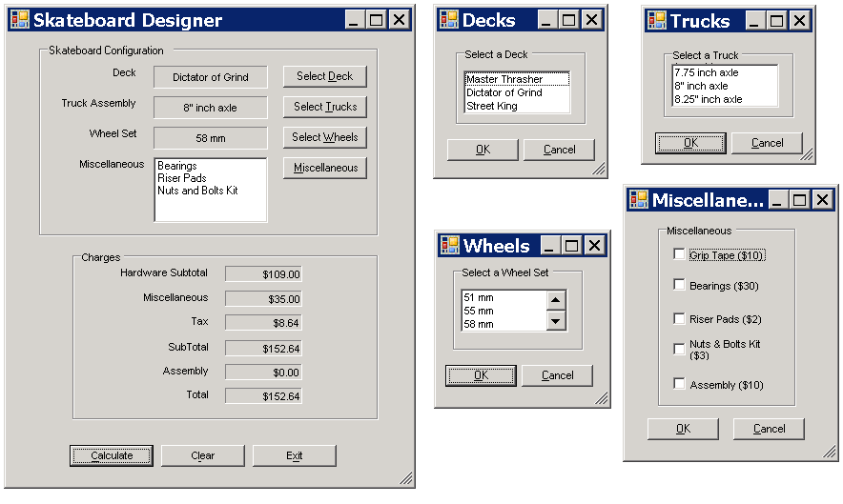Choose Street King from the deck list
Image resolution: width=843 pixels, height=504 pixels.
point(491,106)
